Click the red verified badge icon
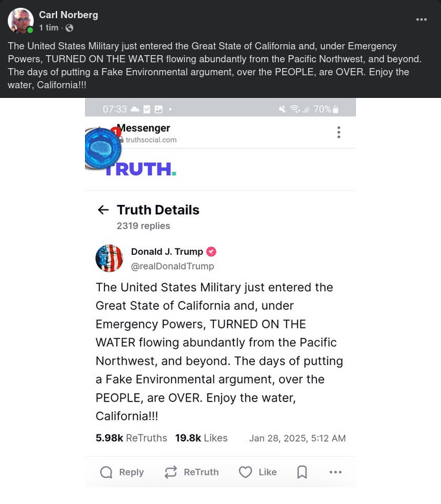Screen dimensions: 441x504 pyautogui.click(x=211, y=252)
